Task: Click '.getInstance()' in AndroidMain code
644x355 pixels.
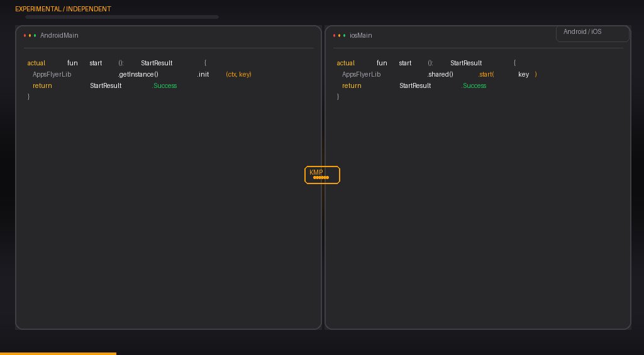Action: click(138, 74)
